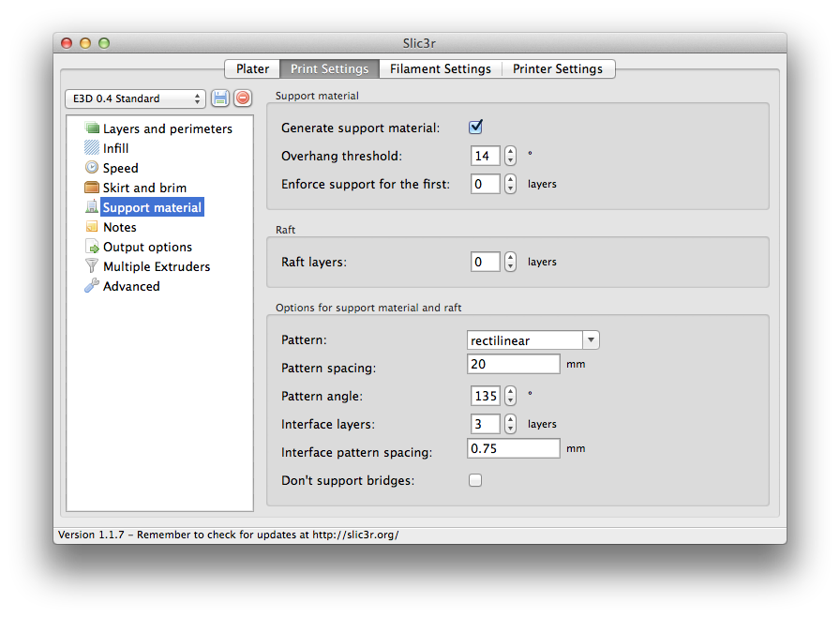Open Multiple Extruders settings
Image resolution: width=840 pixels, height=618 pixels.
tap(157, 266)
